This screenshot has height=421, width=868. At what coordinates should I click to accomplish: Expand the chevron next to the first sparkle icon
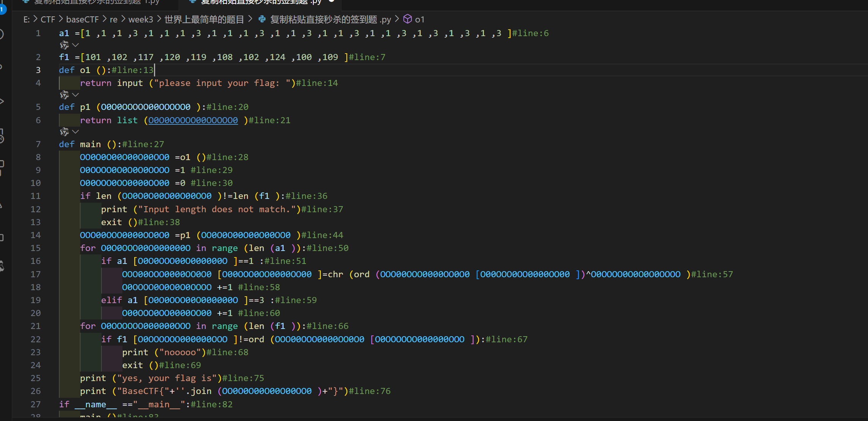tap(75, 45)
